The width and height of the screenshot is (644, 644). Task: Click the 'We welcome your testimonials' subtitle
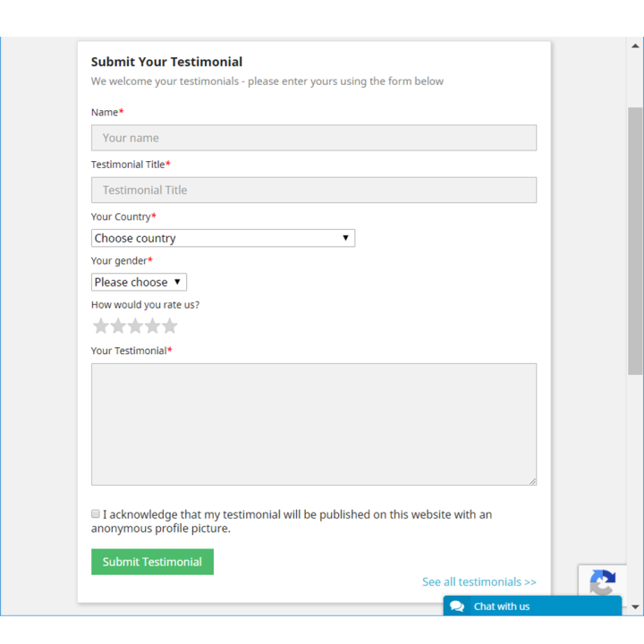coord(267,81)
